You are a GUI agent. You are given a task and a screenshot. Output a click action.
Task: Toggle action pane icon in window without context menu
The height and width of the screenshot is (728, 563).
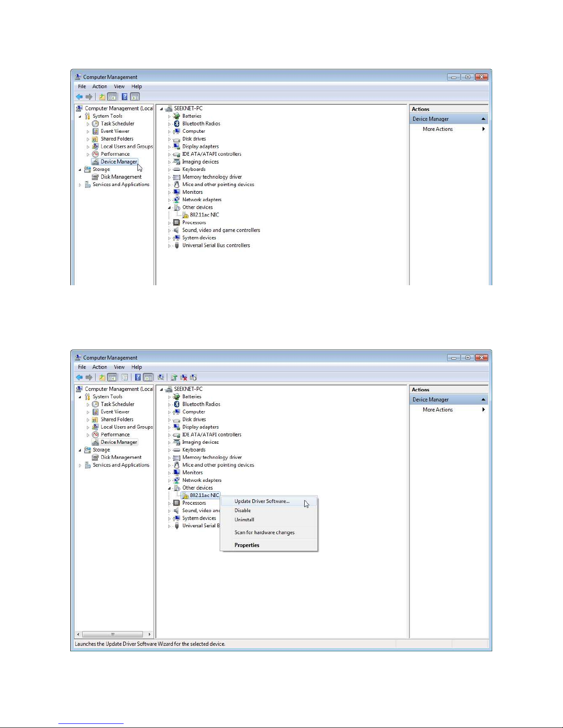135,96
